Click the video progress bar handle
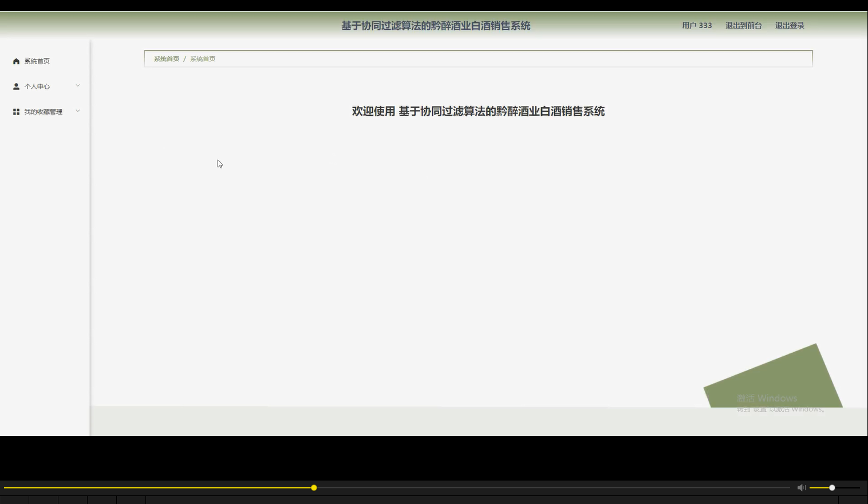Viewport: 868px width, 504px height. click(314, 487)
